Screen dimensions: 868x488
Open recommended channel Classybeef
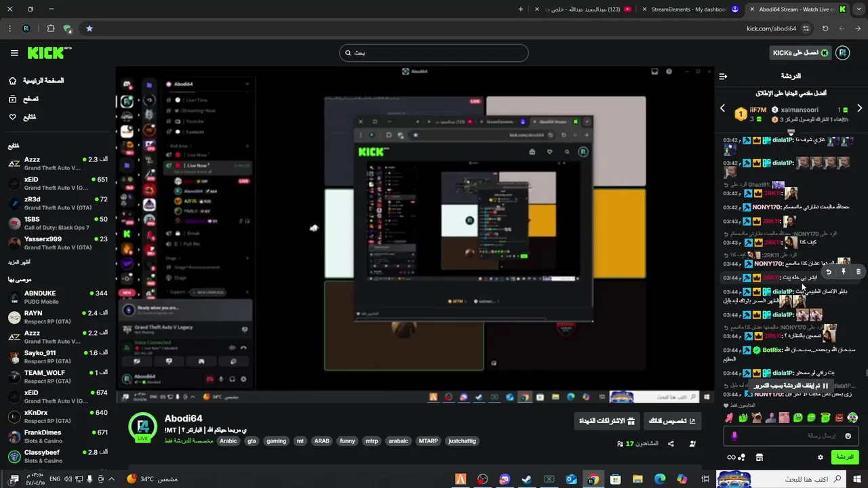click(58, 456)
